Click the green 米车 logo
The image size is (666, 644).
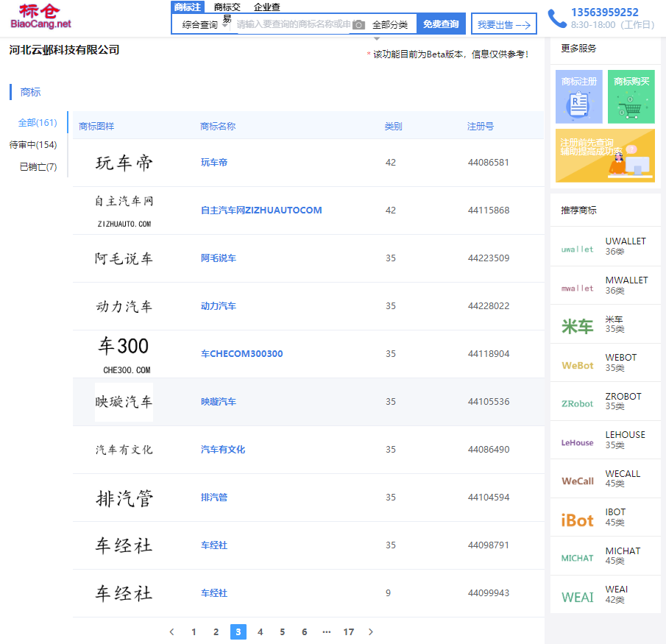coord(577,326)
